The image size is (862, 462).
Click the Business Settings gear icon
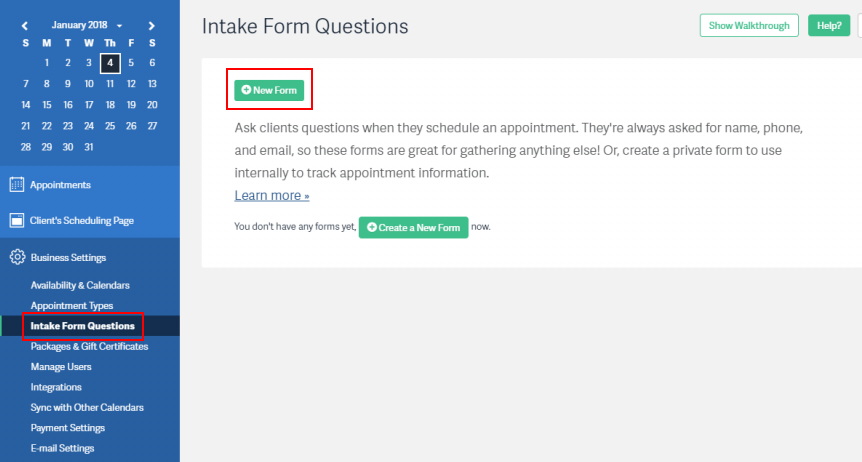click(17, 257)
